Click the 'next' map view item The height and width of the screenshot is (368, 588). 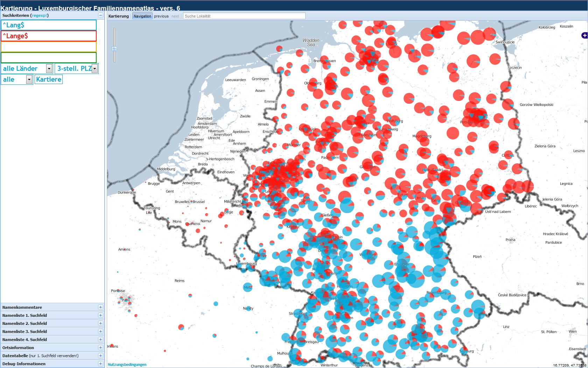175,16
